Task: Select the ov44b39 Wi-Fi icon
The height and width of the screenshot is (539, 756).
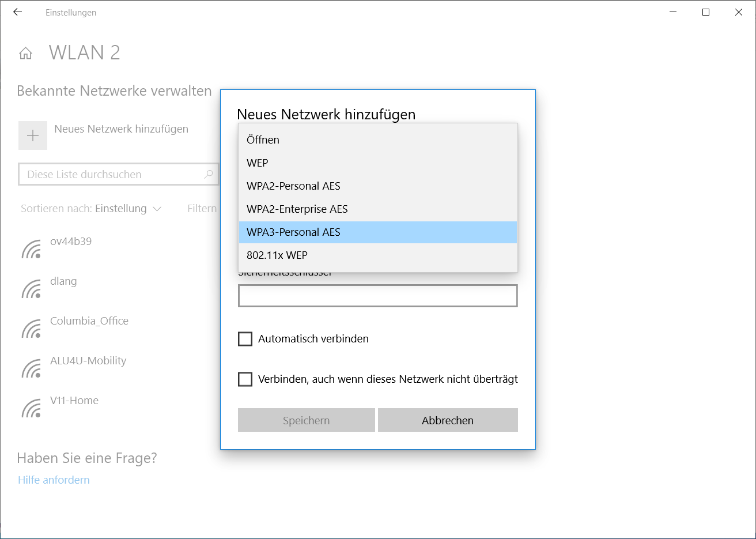Action: (32, 249)
